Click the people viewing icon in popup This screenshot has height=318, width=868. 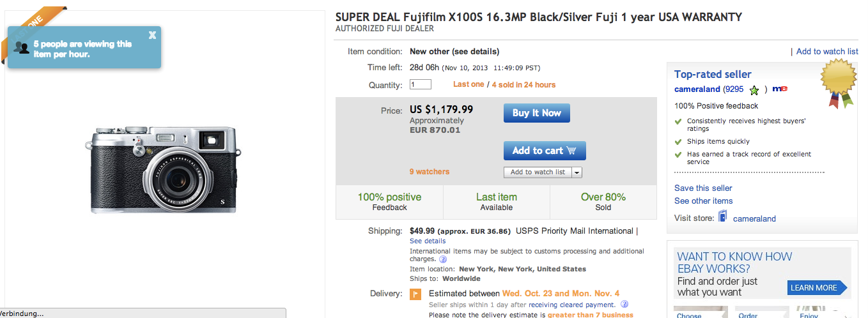(22, 47)
